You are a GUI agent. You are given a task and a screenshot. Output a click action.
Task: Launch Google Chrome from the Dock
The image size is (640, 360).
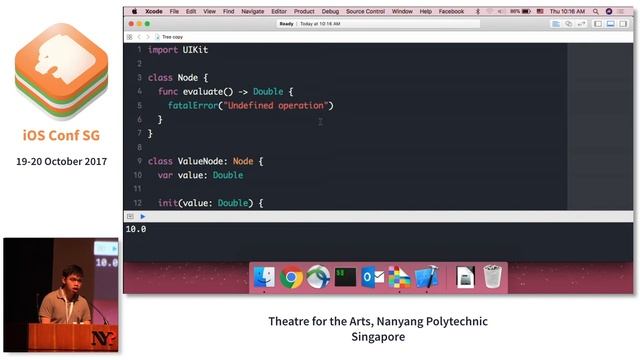pyautogui.click(x=291, y=277)
